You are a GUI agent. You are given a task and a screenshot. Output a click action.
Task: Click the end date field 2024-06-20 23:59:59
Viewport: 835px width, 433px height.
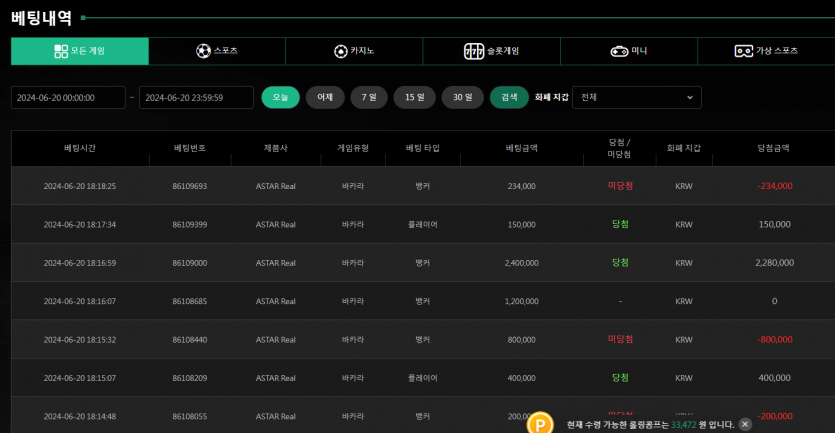(197, 97)
